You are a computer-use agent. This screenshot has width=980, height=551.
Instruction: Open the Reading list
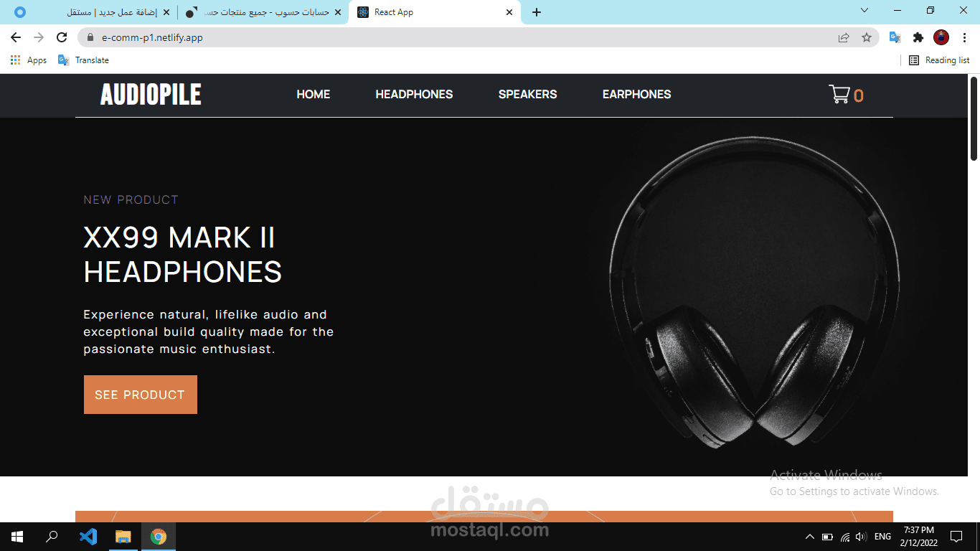pos(939,60)
